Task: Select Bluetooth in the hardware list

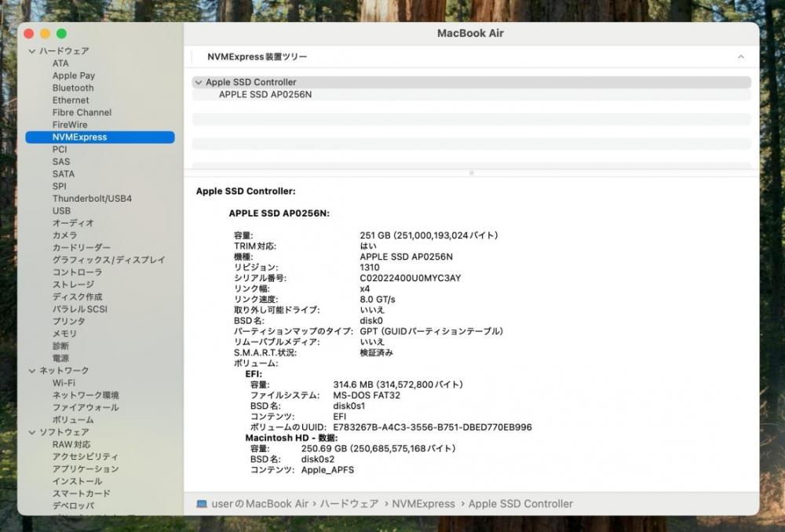Action: pos(73,88)
